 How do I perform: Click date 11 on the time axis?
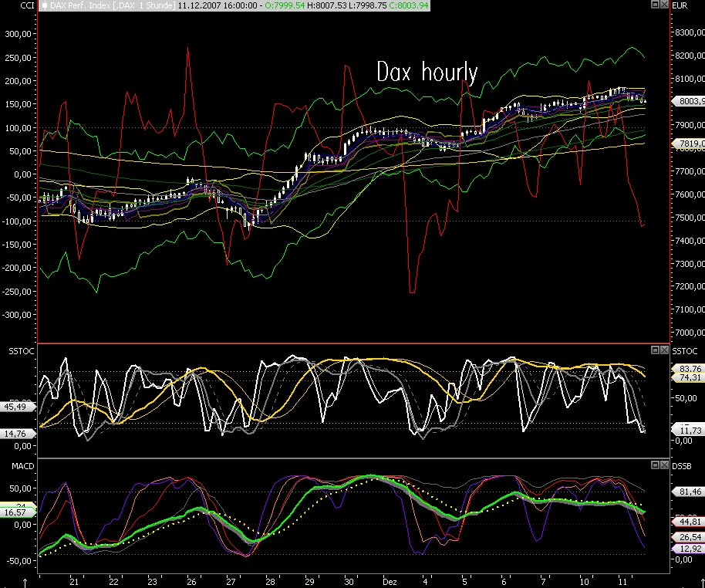tap(622, 582)
